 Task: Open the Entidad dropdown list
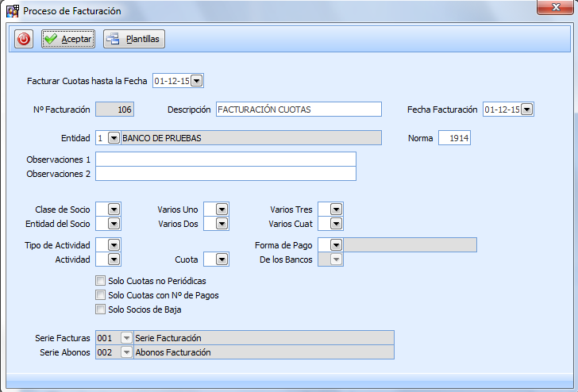click(x=114, y=138)
